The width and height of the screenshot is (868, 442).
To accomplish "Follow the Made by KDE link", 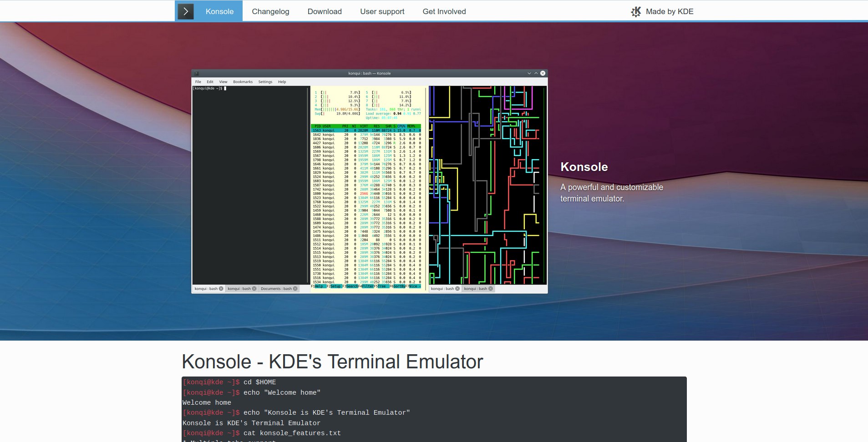I will tap(662, 11).
